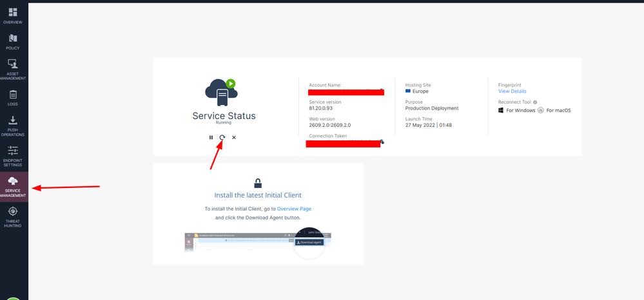The height and width of the screenshot is (300, 644).
Task: Open Threat Hunting in sidebar
Action: tap(13, 218)
